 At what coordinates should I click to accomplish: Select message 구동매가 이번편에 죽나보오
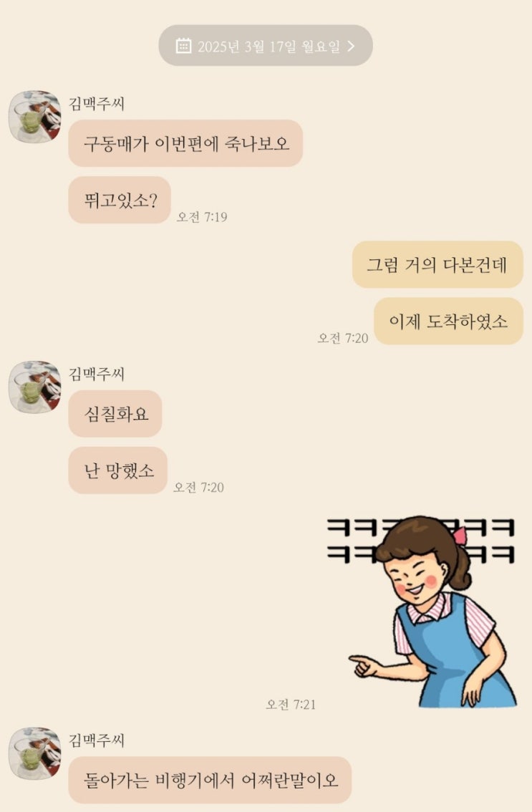tap(185, 143)
